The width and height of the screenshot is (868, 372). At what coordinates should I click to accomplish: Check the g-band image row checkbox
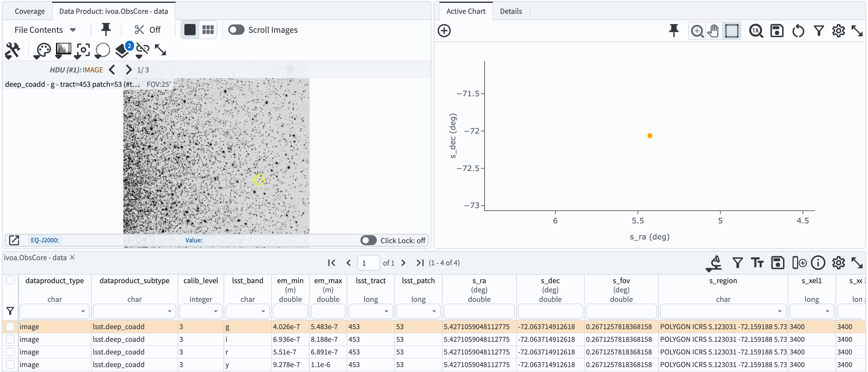pos(10,326)
